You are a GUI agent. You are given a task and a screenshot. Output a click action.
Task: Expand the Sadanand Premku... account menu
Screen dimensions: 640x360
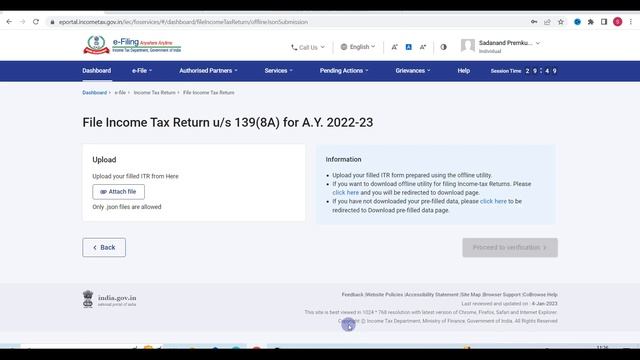click(509, 43)
